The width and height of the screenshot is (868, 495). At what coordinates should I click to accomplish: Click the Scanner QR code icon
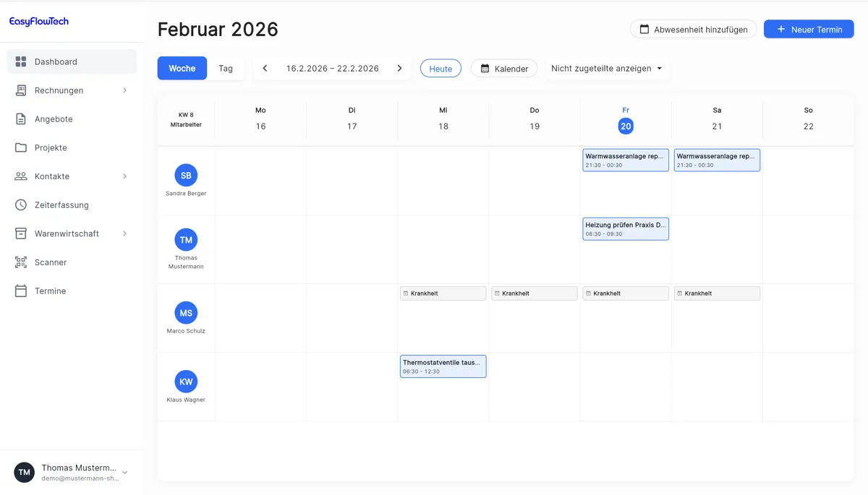[21, 262]
